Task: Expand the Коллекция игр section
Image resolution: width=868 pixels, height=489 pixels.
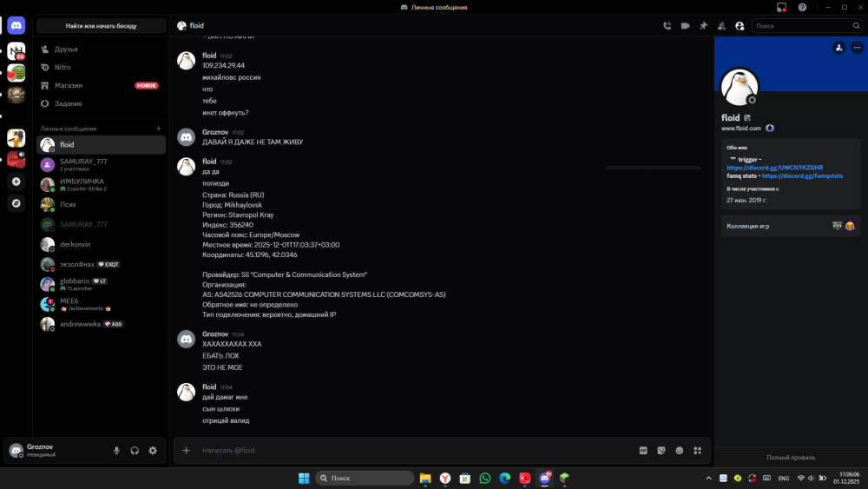Action: click(x=791, y=226)
